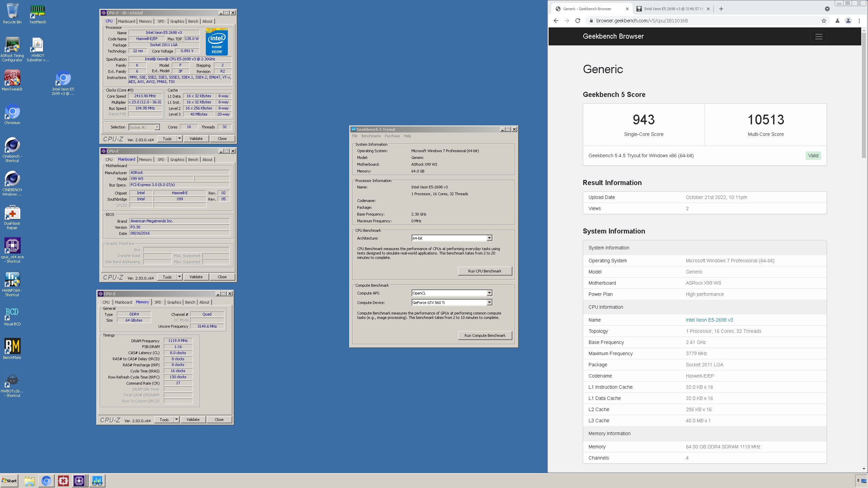The image size is (868, 488).
Task: Click the red BenchMate taskbar icon
Action: 63,481
